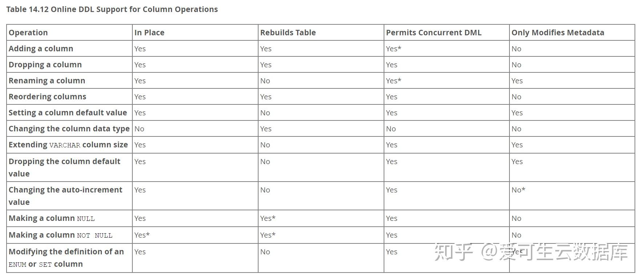Select the Adding a column row label
The height and width of the screenshot is (278, 644).
coord(41,48)
